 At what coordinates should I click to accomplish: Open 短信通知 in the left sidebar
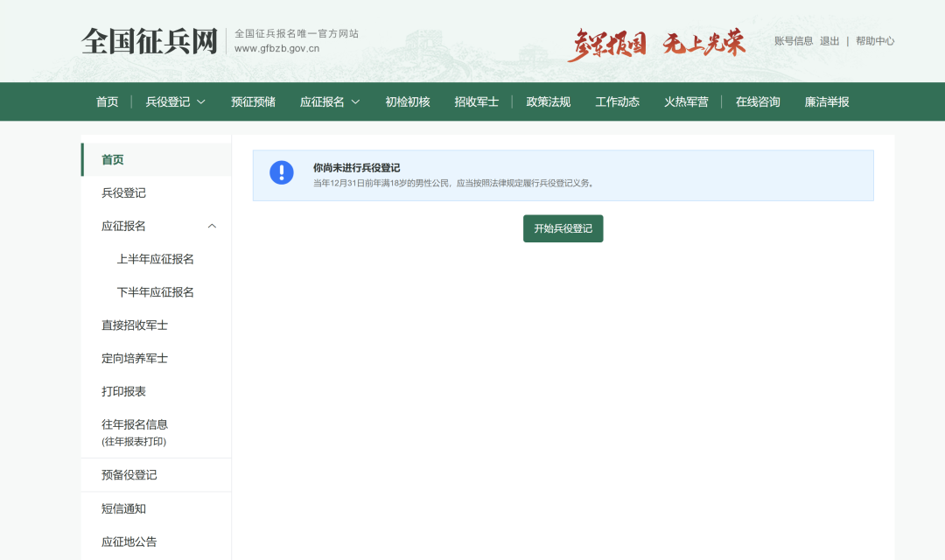tap(123, 508)
